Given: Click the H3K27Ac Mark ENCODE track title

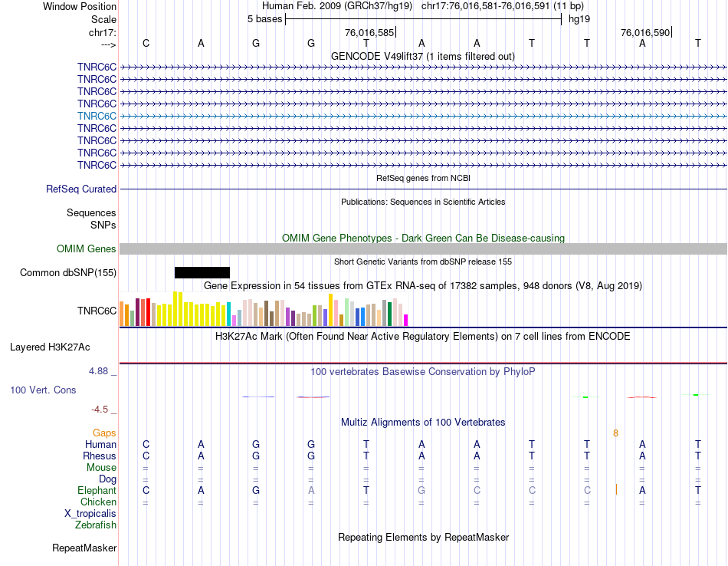Looking at the screenshot, I should (x=423, y=337).
